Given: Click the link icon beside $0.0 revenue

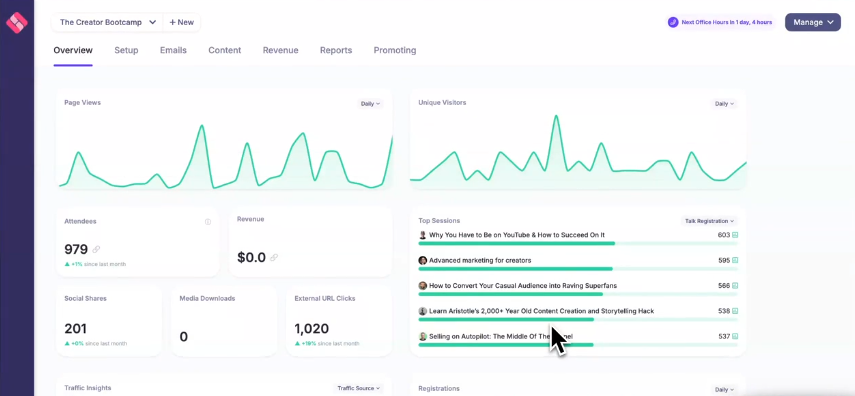Looking at the screenshot, I should [274, 257].
